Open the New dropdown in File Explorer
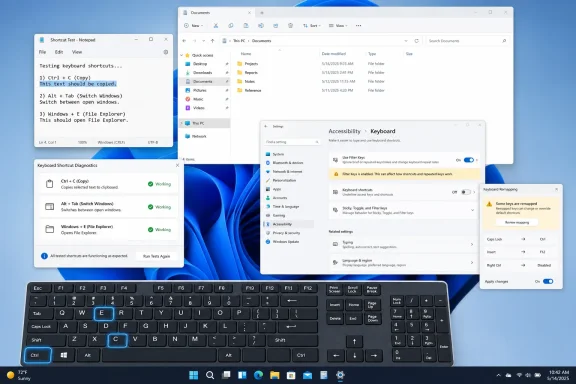The width and height of the screenshot is (576, 384). click(193, 25)
